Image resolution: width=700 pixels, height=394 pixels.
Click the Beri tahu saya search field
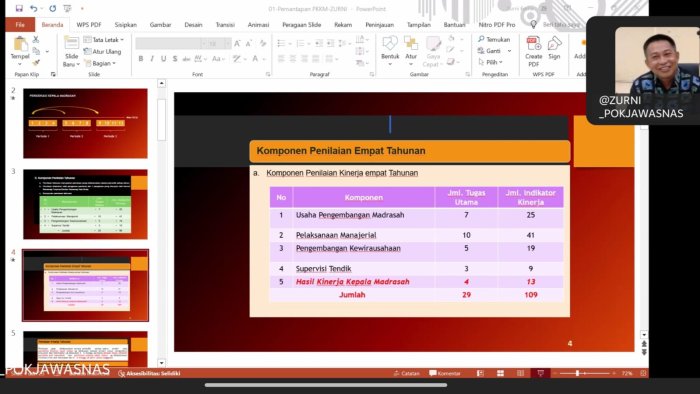(x=561, y=25)
